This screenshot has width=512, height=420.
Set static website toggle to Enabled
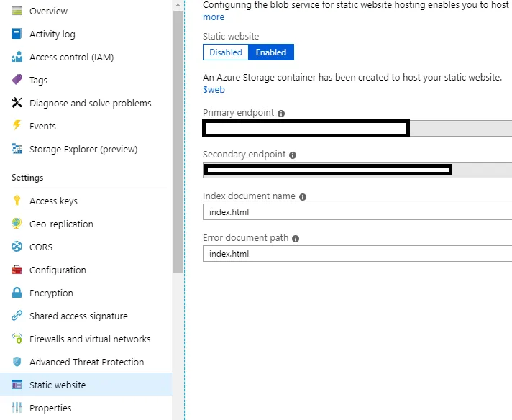pyautogui.click(x=271, y=52)
